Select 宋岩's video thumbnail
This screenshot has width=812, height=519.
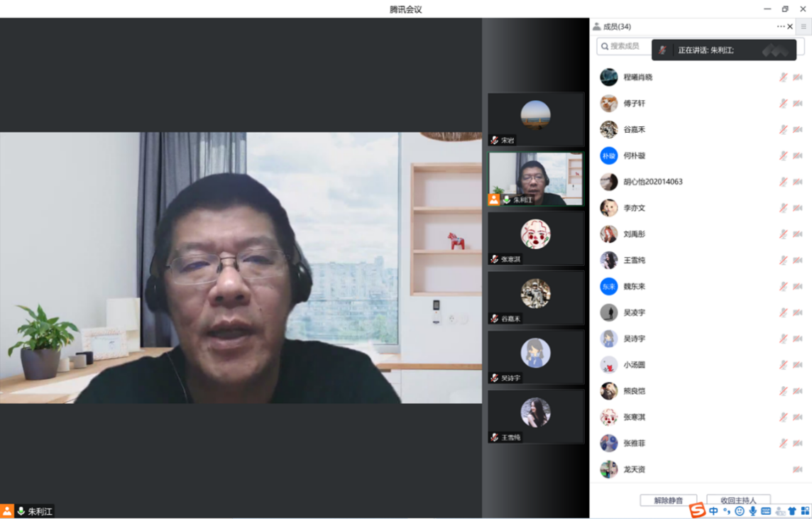click(x=536, y=119)
